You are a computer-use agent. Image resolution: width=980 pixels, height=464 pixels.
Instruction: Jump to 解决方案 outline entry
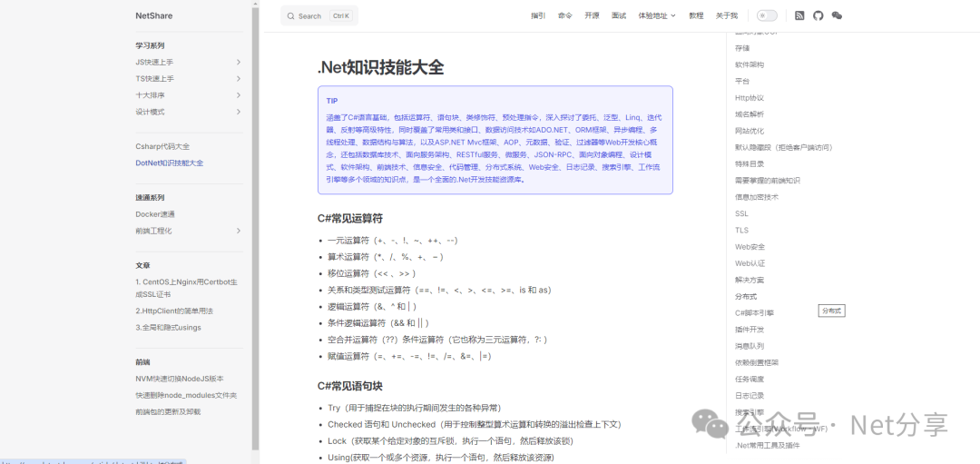(750, 280)
